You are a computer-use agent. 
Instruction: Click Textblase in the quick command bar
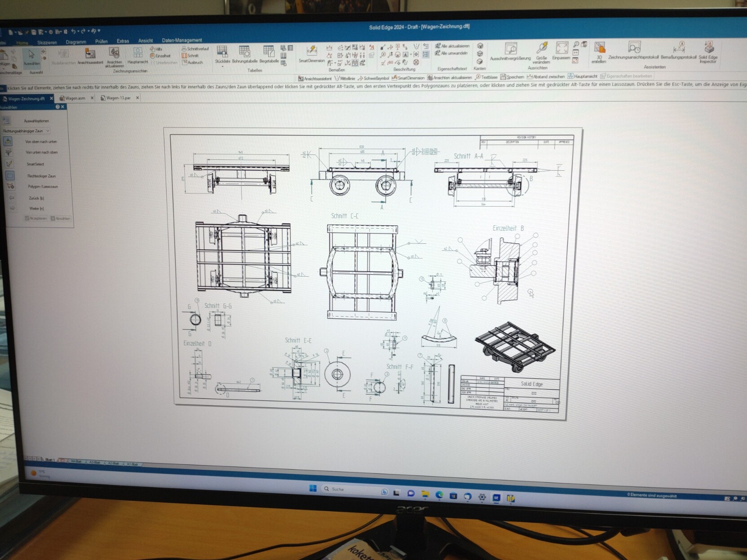pyautogui.click(x=486, y=77)
